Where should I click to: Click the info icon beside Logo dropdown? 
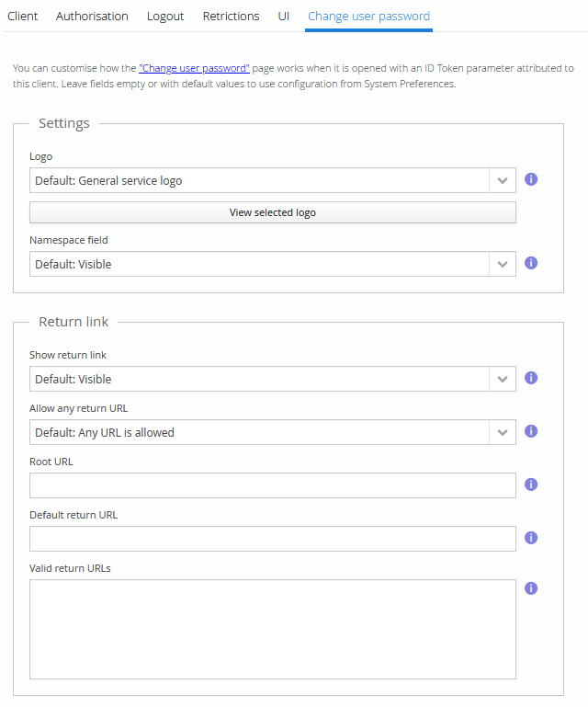(x=531, y=179)
